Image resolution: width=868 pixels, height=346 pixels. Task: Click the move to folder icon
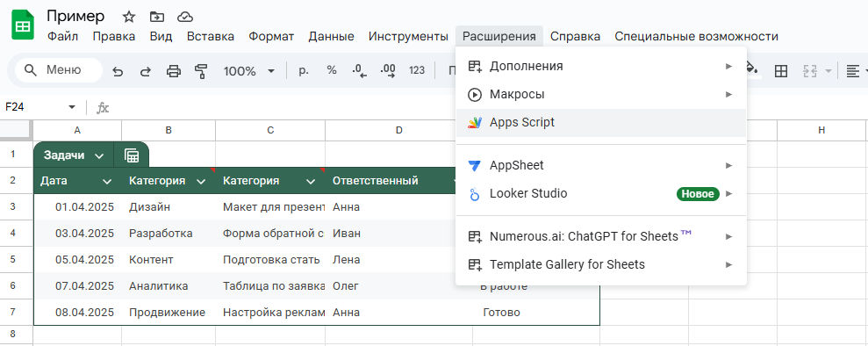tap(156, 18)
